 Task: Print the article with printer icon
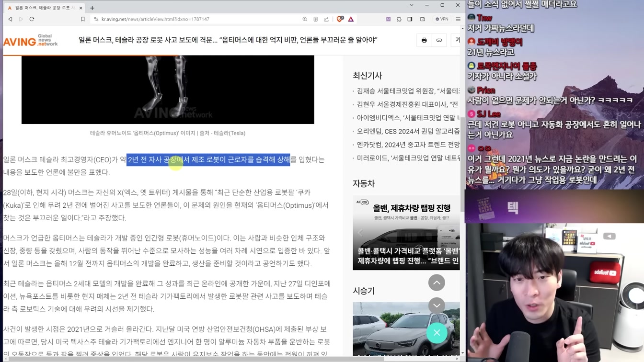(x=424, y=40)
